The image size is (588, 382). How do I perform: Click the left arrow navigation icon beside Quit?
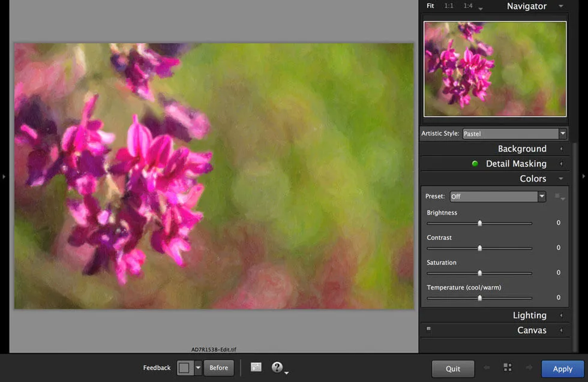486,368
